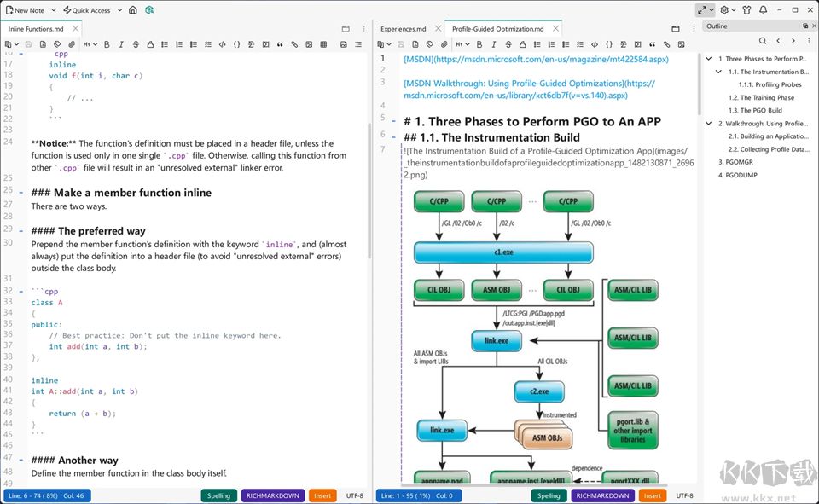Insert a bullet list in the right editor

(537, 44)
